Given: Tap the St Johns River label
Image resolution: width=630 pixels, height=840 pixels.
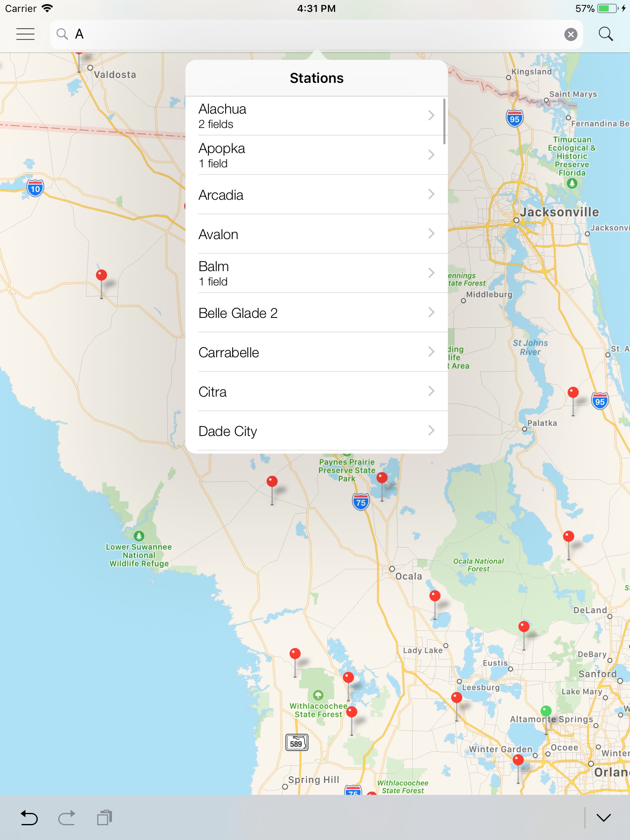Looking at the screenshot, I should coord(530,347).
